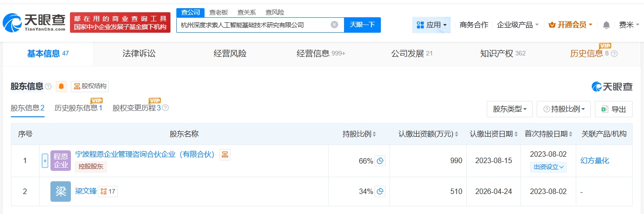Click the 2023-08-15 date cell
The image size is (644, 214).
click(x=494, y=161)
